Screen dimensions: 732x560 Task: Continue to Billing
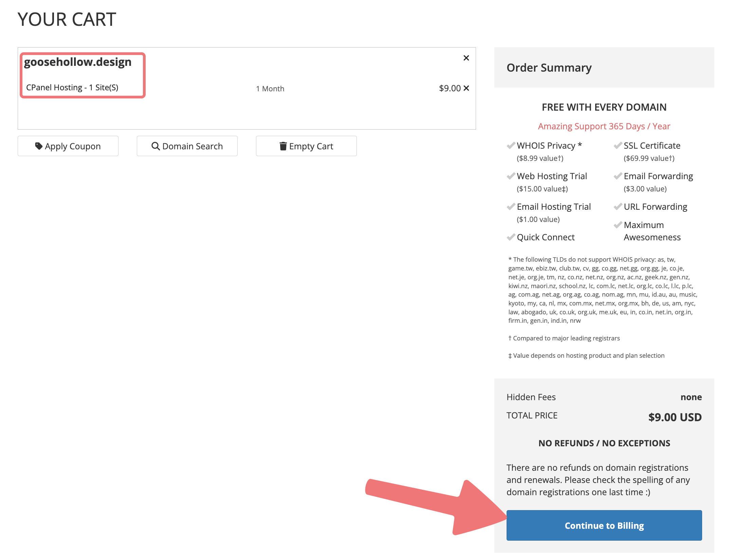pos(604,525)
